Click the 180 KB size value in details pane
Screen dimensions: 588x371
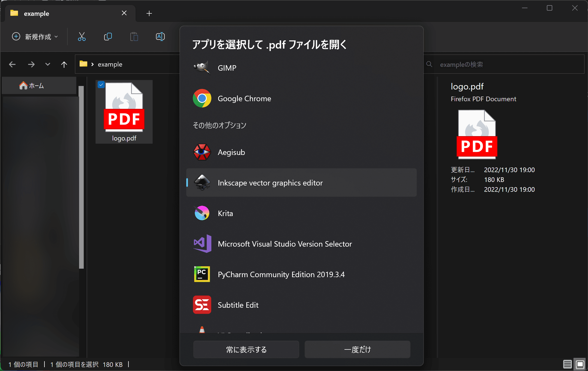point(494,179)
